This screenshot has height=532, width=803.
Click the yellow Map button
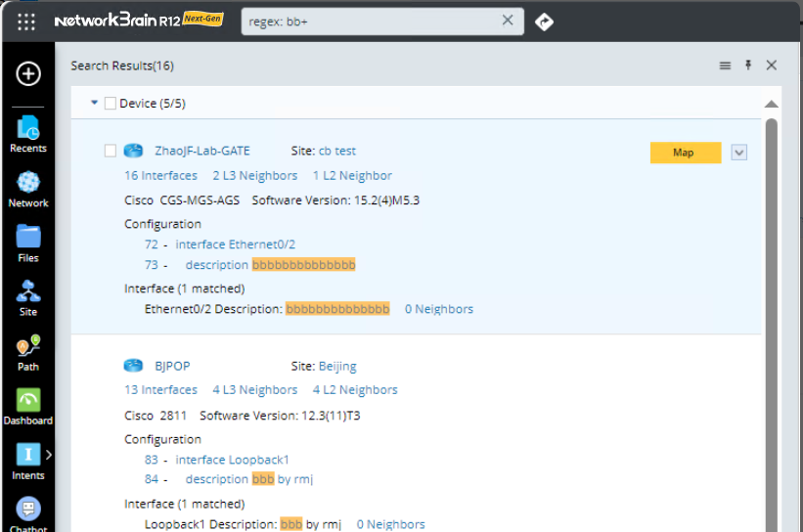(686, 153)
